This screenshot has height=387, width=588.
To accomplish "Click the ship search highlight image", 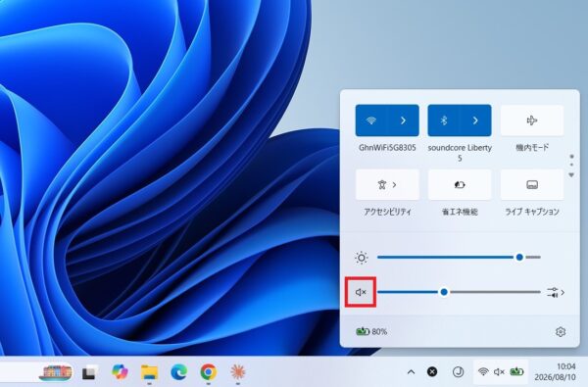I will coord(55,372).
